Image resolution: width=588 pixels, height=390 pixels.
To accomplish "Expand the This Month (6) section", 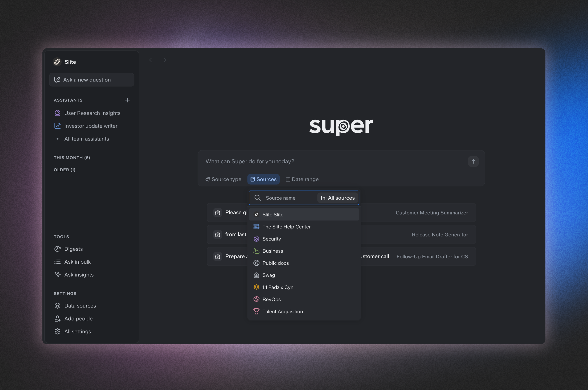I will (x=72, y=158).
